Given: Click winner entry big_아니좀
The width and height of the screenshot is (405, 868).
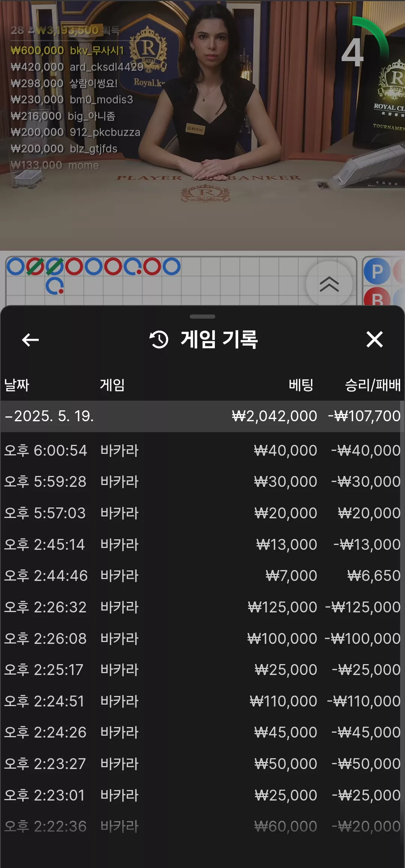Looking at the screenshot, I should 63,116.
